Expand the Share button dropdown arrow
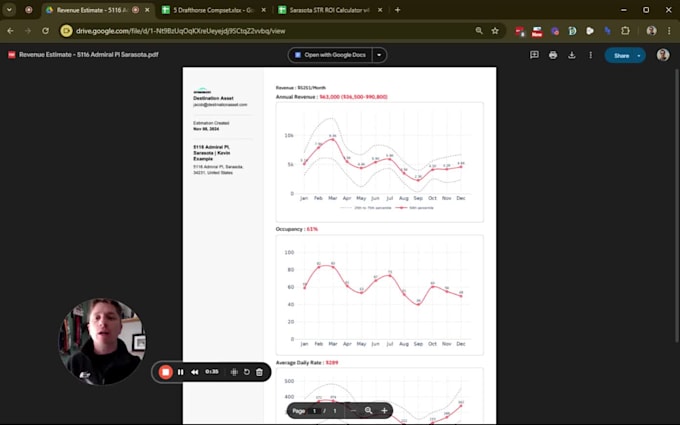This screenshot has height=425, width=680. pos(639,56)
